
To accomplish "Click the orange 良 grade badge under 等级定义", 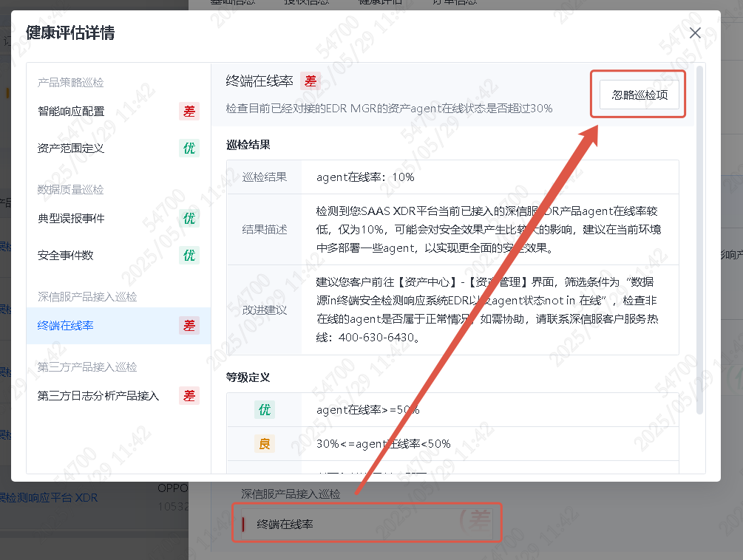I will click(264, 444).
